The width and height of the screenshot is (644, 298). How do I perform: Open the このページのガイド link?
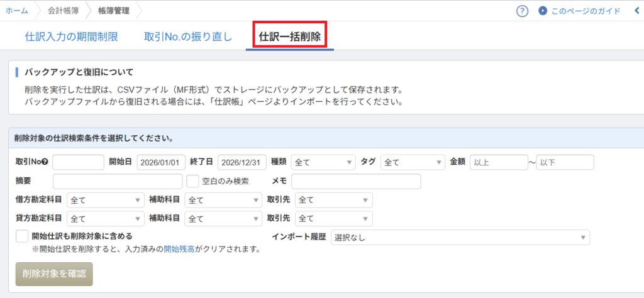586,11
